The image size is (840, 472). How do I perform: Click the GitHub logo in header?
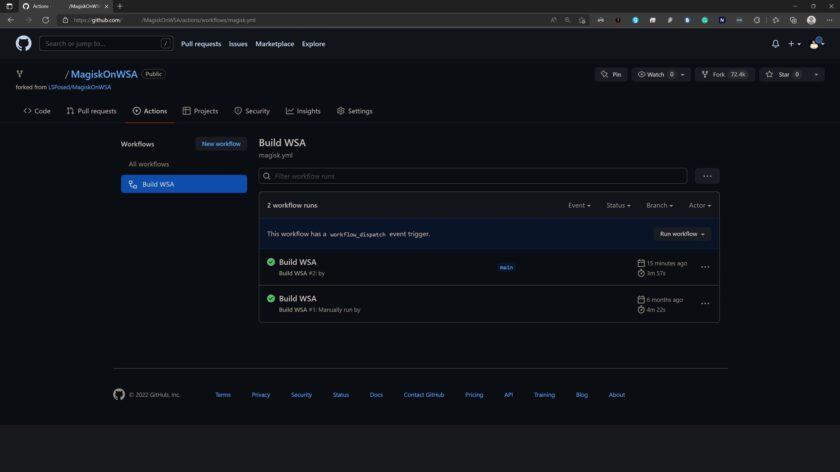click(x=23, y=44)
